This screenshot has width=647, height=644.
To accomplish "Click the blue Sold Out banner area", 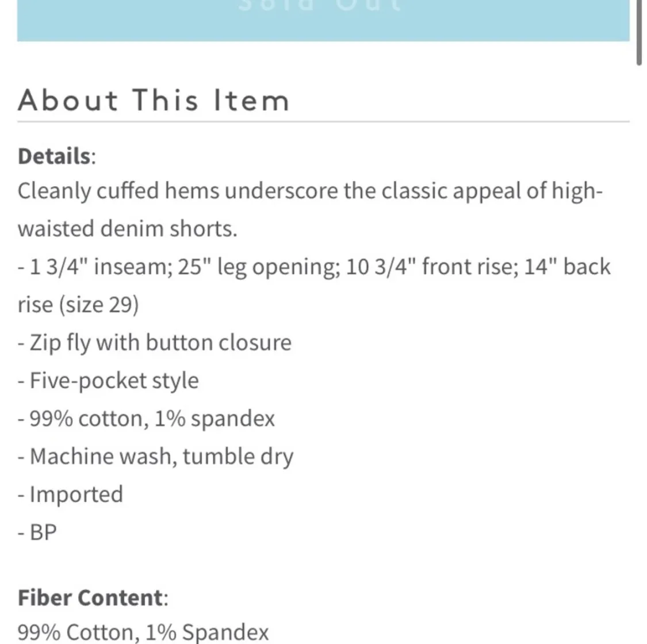I will click(322, 22).
